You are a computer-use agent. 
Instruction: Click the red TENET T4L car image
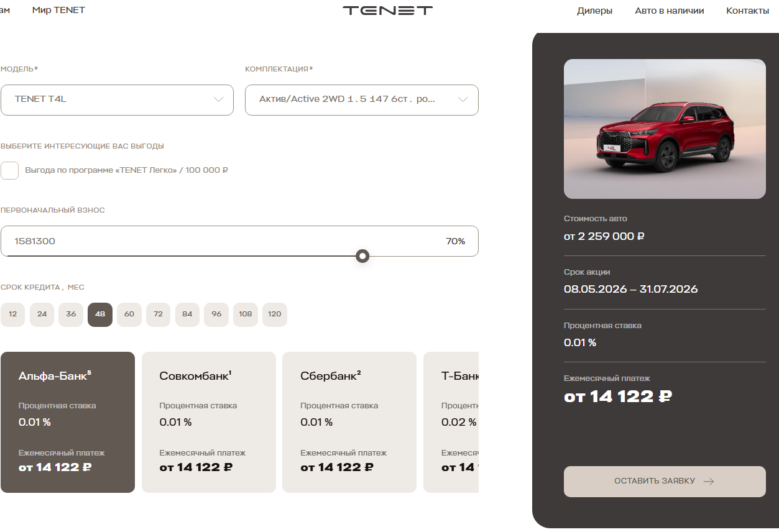[665, 129]
